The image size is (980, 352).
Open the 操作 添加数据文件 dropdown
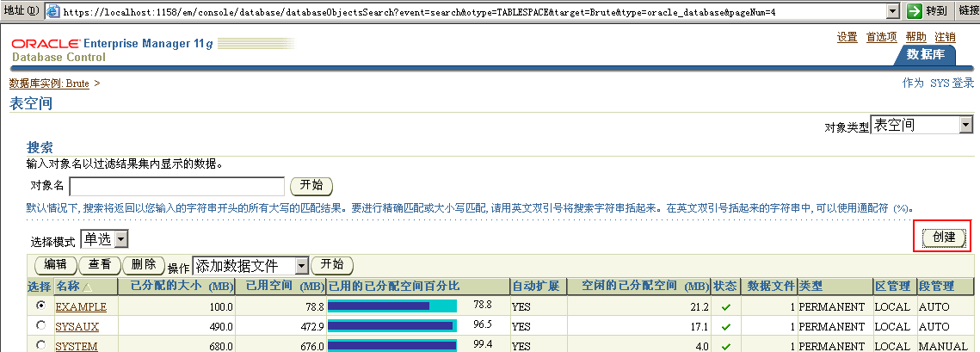tap(250, 266)
